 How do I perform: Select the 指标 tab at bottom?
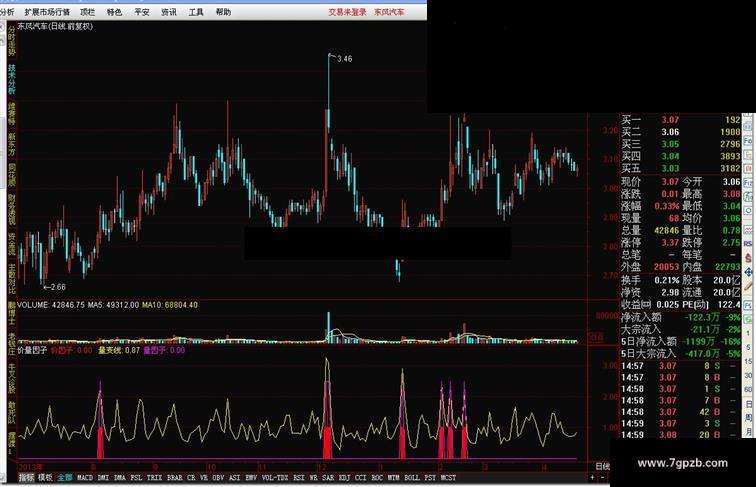tap(27, 477)
